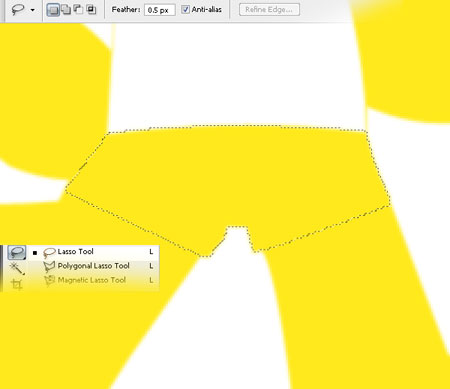Click the Lasso tool preset icon in options bar
Viewport: 450px width, 389px height.
tap(17, 9)
